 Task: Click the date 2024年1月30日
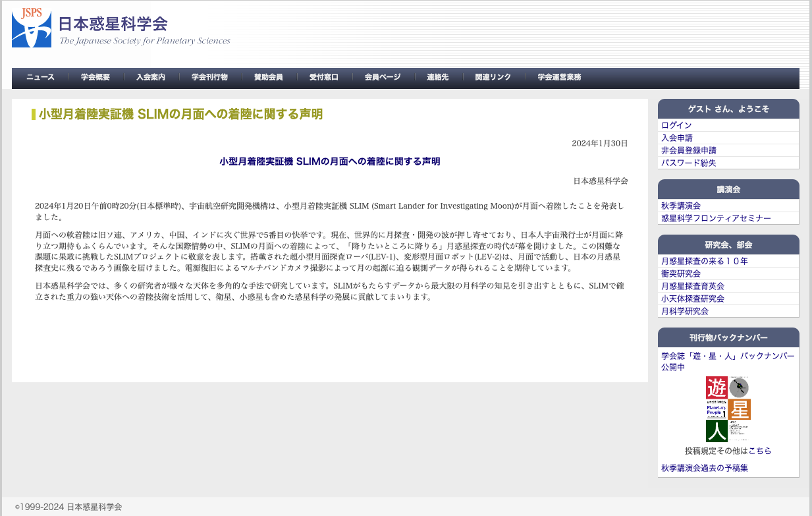(x=600, y=143)
